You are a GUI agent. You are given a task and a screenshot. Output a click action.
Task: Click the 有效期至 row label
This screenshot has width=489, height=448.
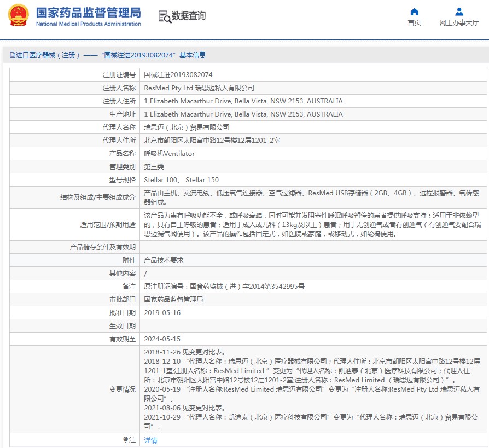pyautogui.click(x=123, y=339)
